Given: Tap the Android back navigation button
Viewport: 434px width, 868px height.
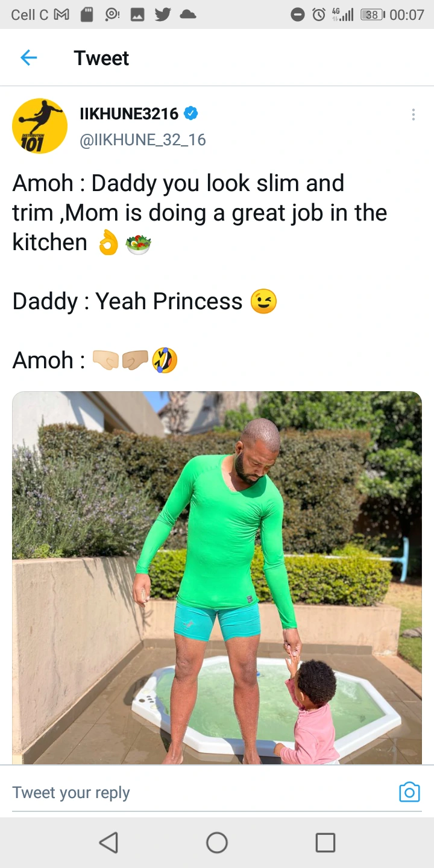Looking at the screenshot, I should click(x=108, y=842).
